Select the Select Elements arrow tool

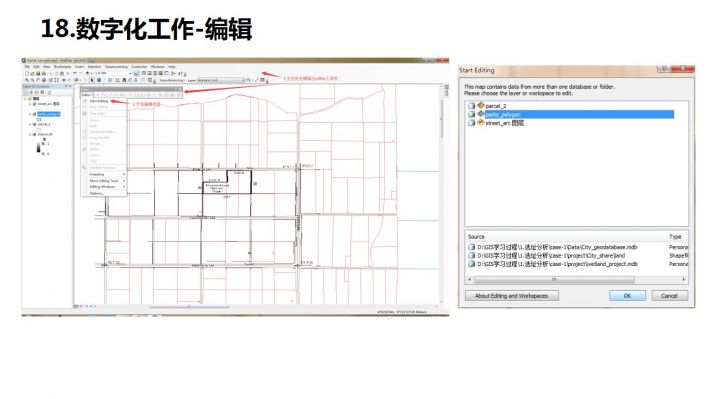pyautogui.click(x=92, y=80)
